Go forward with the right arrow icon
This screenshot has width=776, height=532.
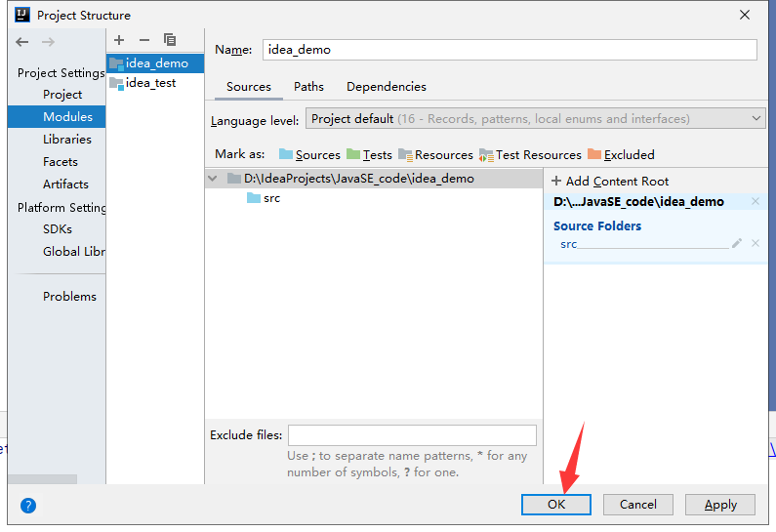[48, 42]
